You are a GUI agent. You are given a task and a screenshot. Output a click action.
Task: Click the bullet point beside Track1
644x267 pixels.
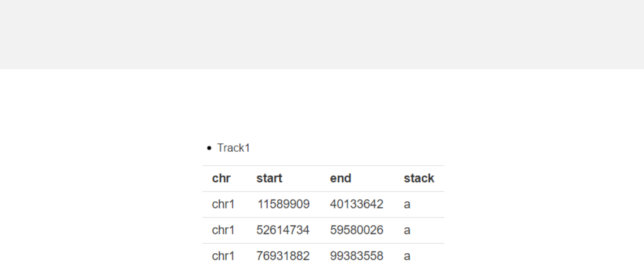pos(209,148)
